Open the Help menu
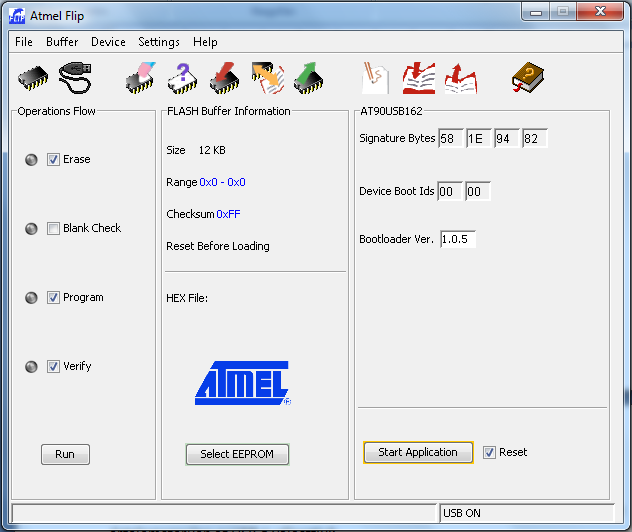Image resolution: width=632 pixels, height=532 pixels. pos(205,42)
